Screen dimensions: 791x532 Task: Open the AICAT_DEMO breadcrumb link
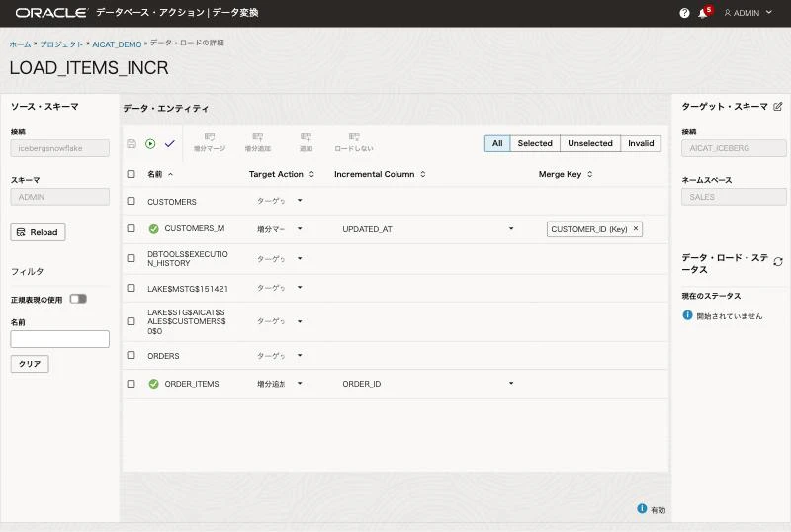coord(117,44)
